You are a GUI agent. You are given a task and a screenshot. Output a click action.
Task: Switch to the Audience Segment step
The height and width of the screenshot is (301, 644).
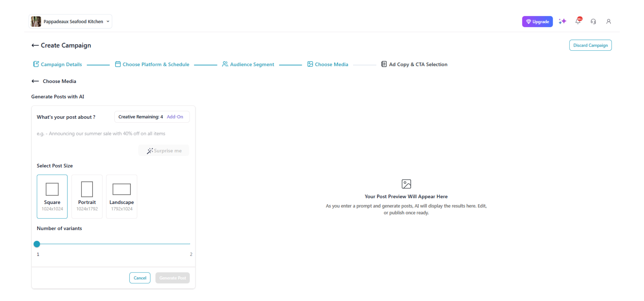248,64
